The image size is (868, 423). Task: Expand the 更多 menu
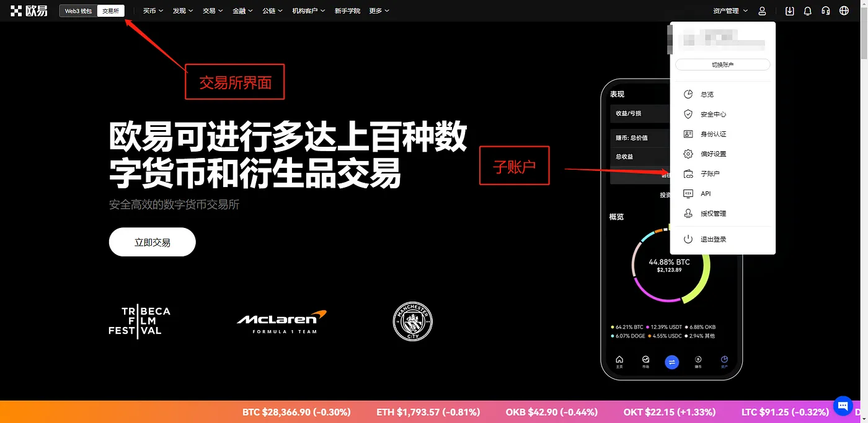coord(379,11)
